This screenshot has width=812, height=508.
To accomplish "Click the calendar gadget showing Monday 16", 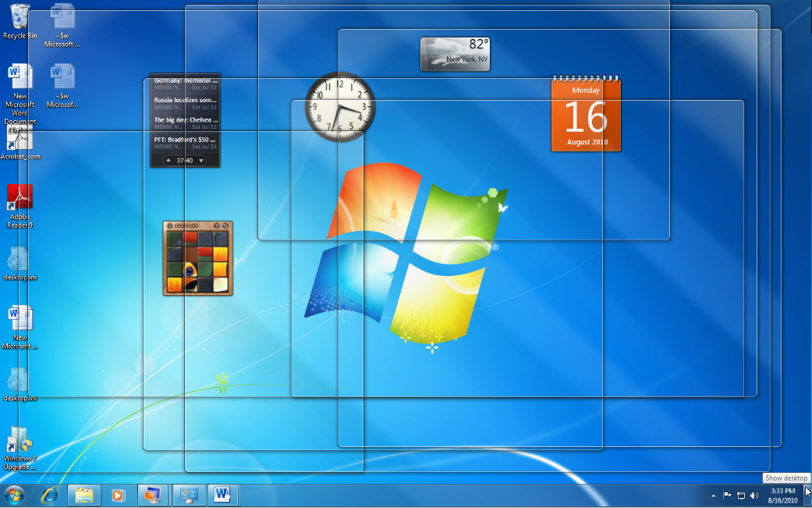I will point(586,115).
